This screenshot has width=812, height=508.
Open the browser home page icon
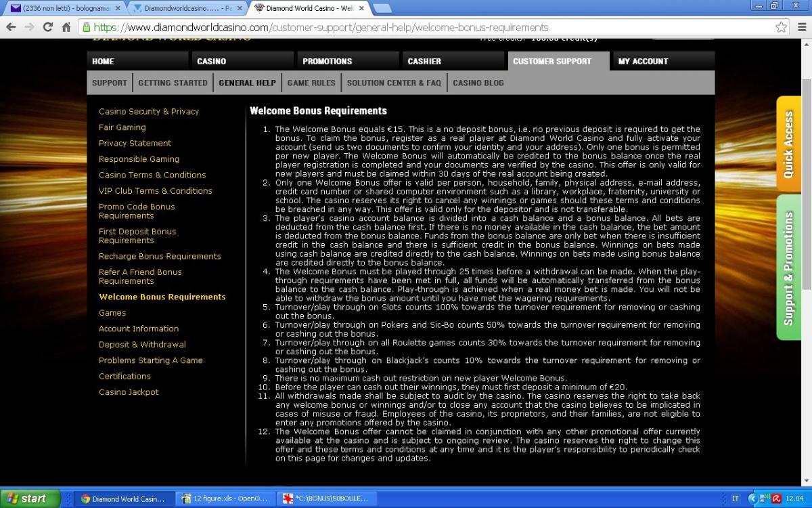[x=66, y=27]
